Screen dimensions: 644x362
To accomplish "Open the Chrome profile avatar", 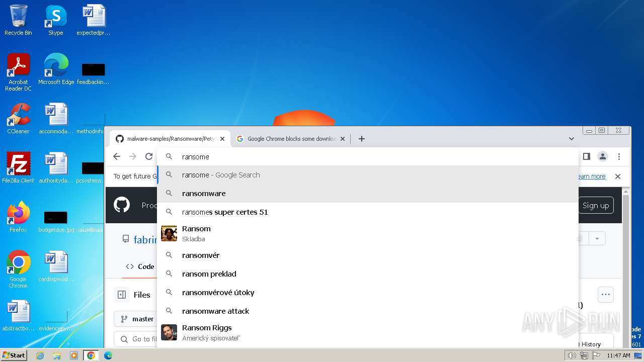I will 603,156.
